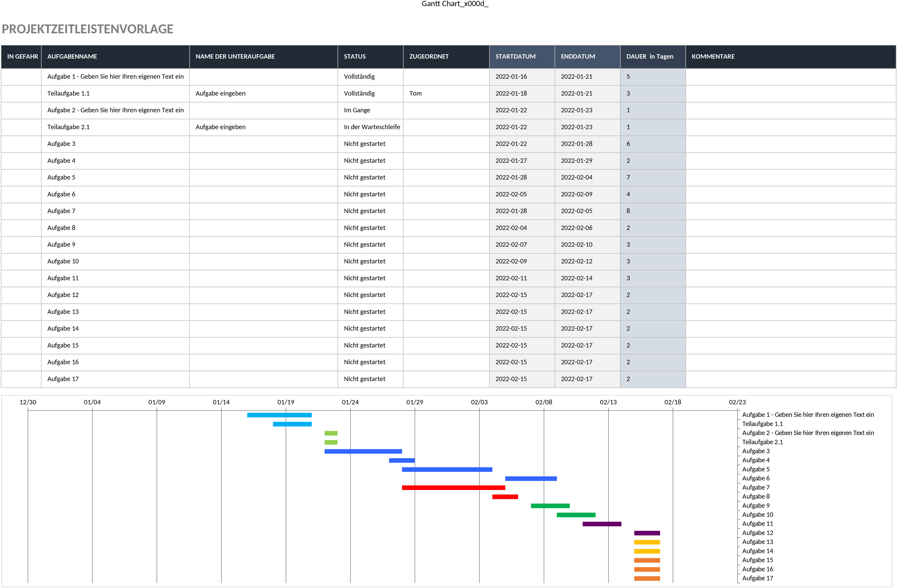Select the STATUS column header
The width and height of the screenshot is (897, 588).
[370, 56]
